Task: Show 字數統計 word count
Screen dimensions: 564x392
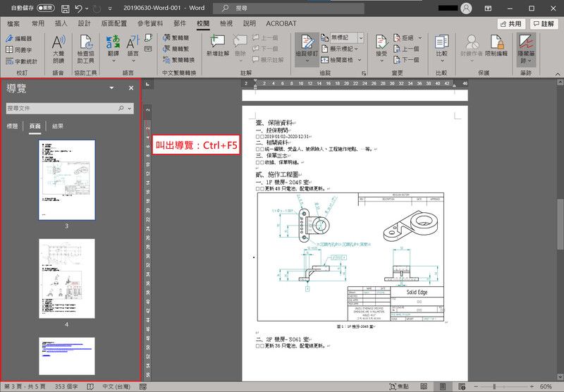Action: point(22,61)
